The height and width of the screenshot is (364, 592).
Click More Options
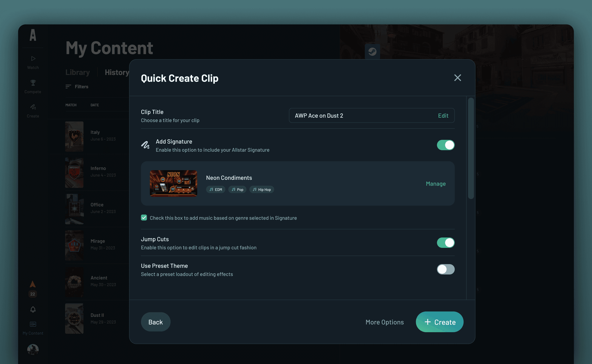tap(385, 322)
